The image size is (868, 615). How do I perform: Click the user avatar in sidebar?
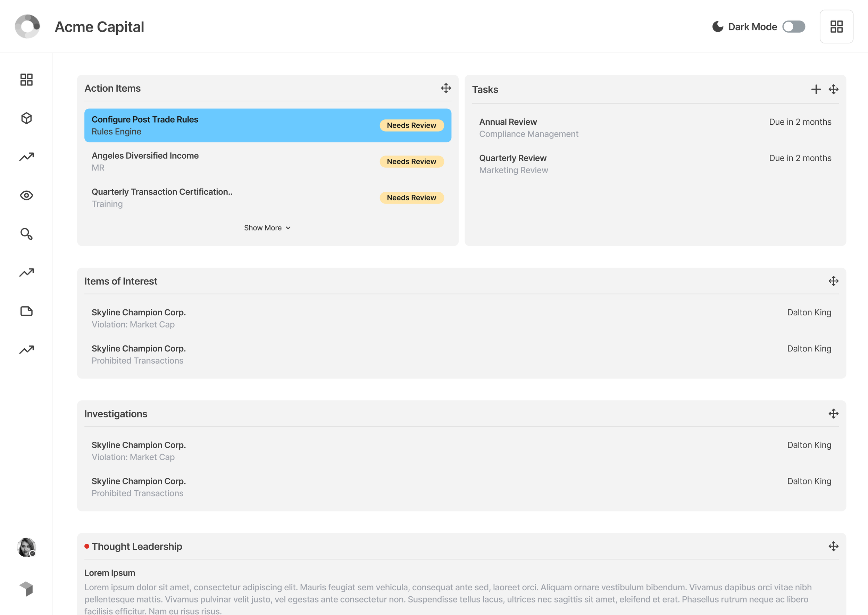pos(26,547)
